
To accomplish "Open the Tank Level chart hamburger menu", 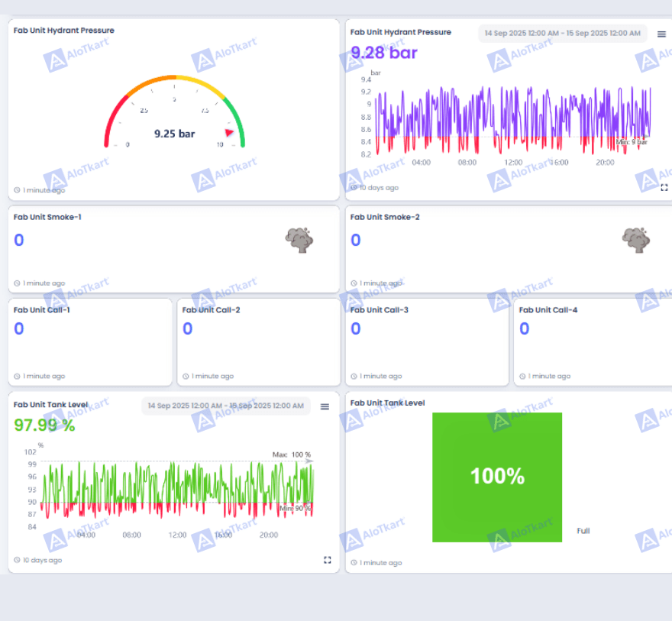I will point(325,406).
